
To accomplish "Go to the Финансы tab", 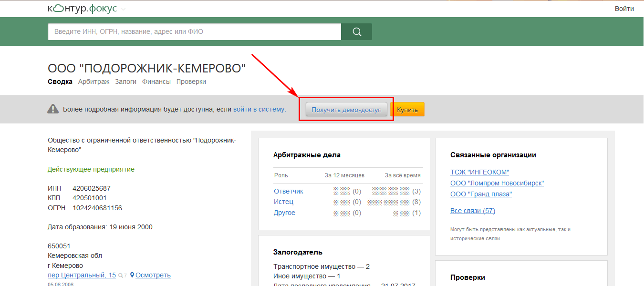I will [156, 82].
